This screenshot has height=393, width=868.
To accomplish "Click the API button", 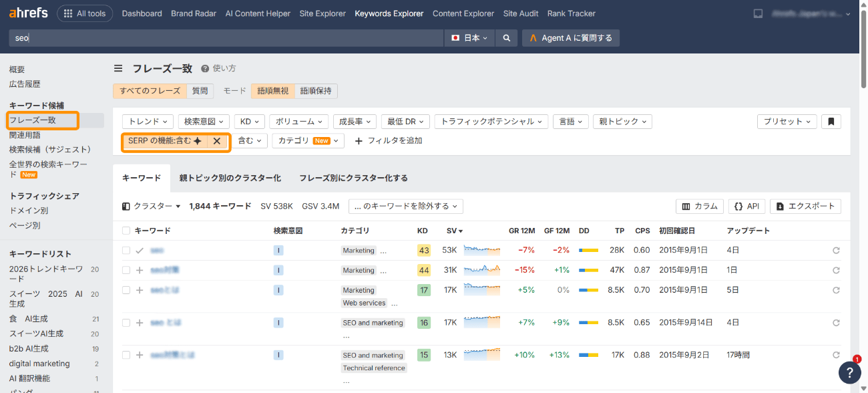I will (x=746, y=207).
